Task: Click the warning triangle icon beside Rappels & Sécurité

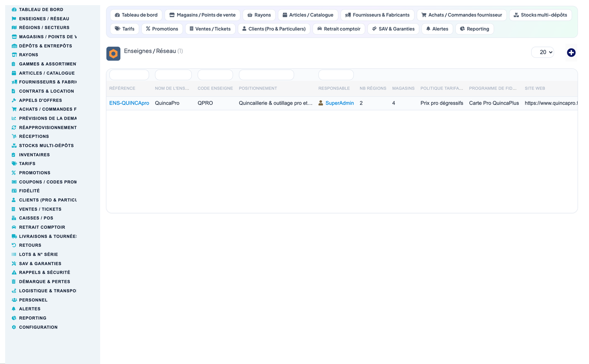Action: pyautogui.click(x=14, y=272)
